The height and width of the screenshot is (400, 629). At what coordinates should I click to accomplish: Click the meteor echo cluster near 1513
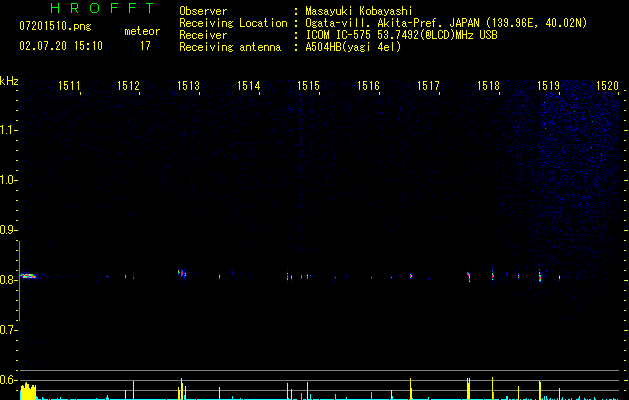coord(182,274)
